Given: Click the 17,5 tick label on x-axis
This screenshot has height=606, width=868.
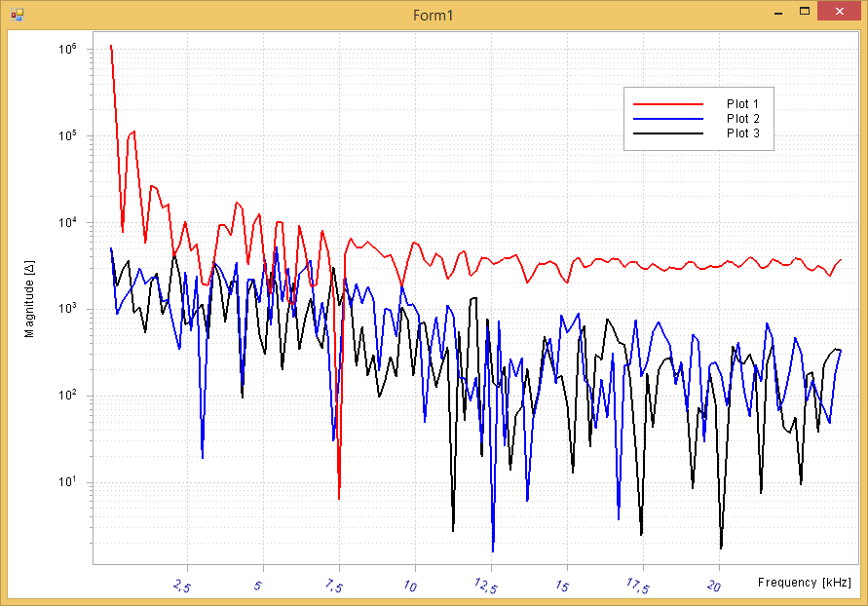Looking at the screenshot, I should coord(637,586).
